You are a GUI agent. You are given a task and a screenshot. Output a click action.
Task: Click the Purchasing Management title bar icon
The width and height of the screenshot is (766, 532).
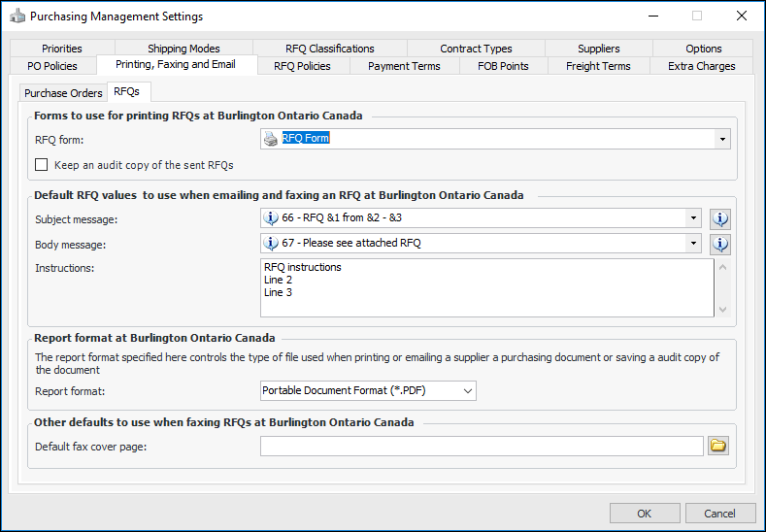click(x=15, y=16)
